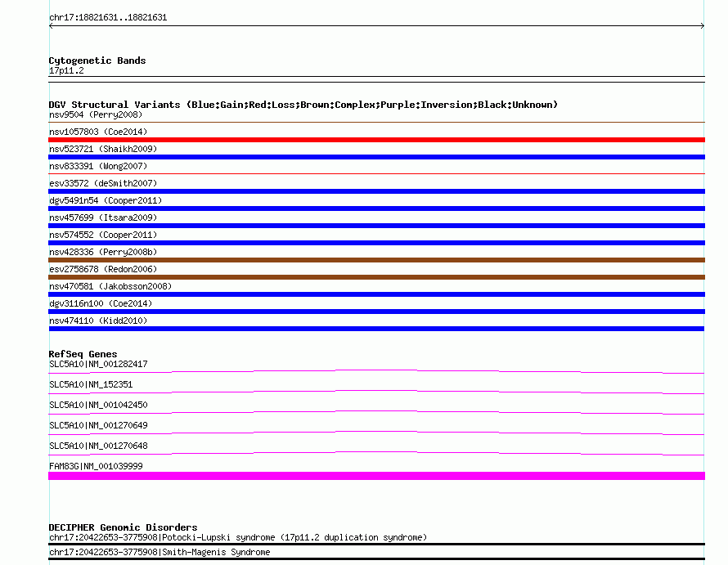The height and width of the screenshot is (565, 728).
Task: Select variant label nsv9504 (Perry2008)
Action: coord(96,114)
